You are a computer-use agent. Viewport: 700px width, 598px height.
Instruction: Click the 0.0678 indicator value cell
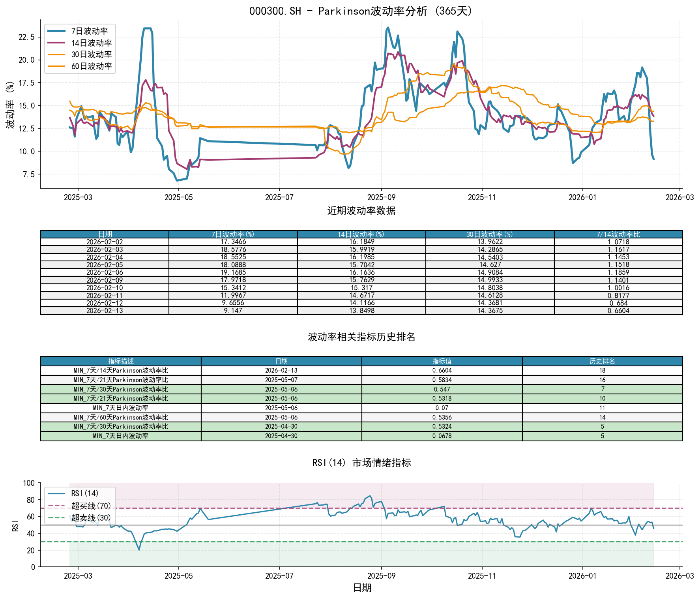click(x=442, y=436)
